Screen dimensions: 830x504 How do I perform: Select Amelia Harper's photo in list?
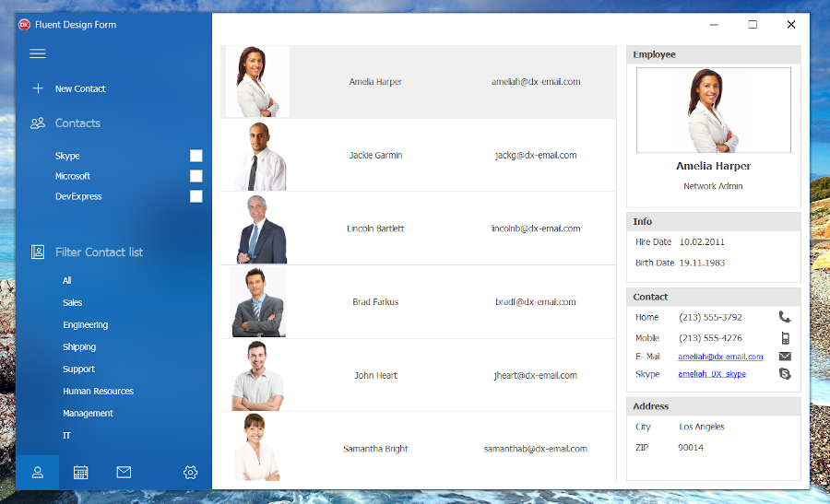257,81
